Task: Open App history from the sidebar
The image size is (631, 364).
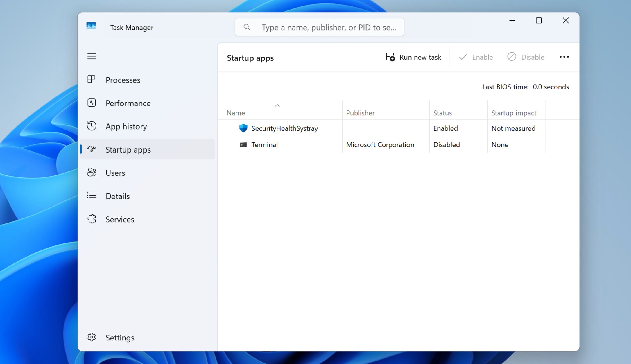Action: coord(92,126)
